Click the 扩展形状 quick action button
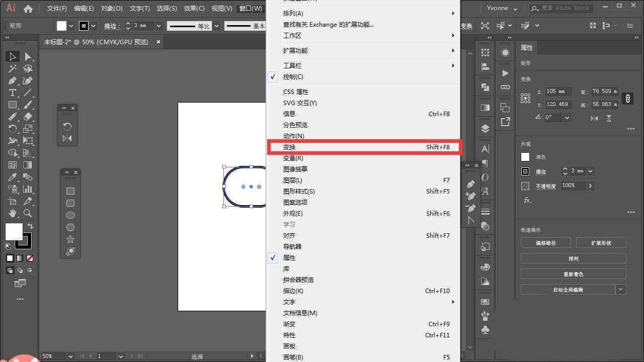The width and height of the screenshot is (644, 362). pos(601,243)
